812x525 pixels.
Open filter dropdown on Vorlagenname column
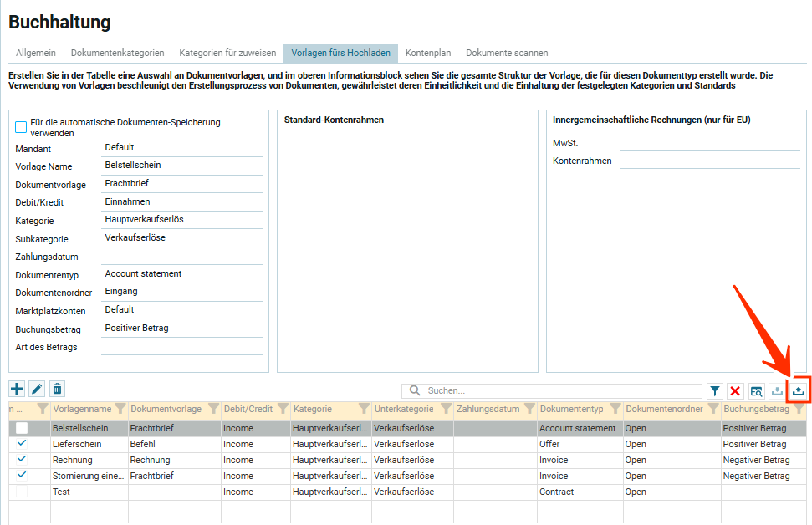click(x=120, y=409)
